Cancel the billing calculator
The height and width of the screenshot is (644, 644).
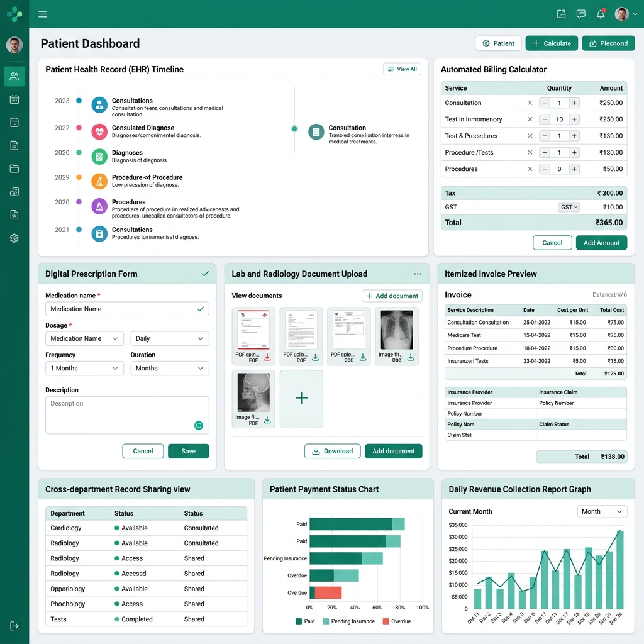[x=552, y=243]
